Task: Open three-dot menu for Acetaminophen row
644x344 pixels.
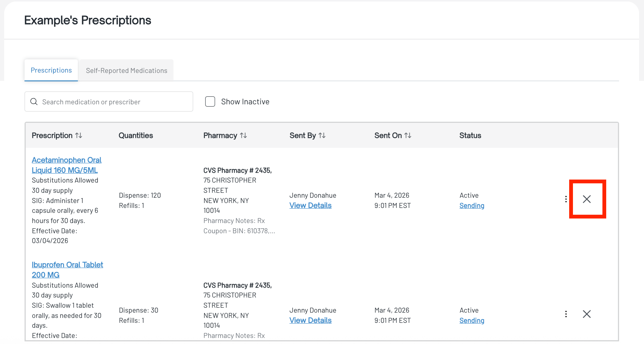Action: point(566,199)
